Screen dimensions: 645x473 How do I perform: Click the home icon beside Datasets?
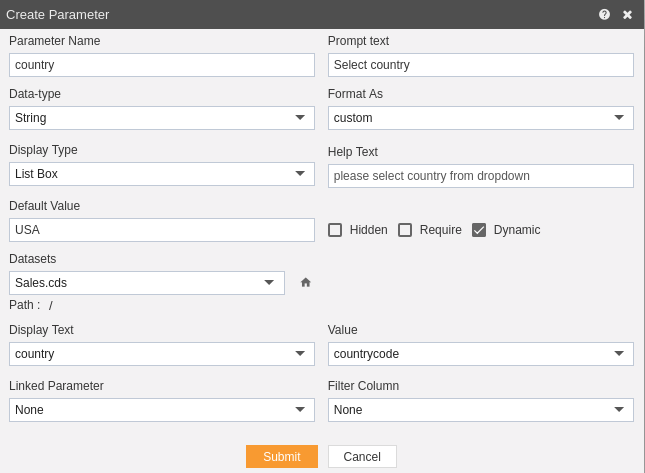pyautogui.click(x=306, y=283)
